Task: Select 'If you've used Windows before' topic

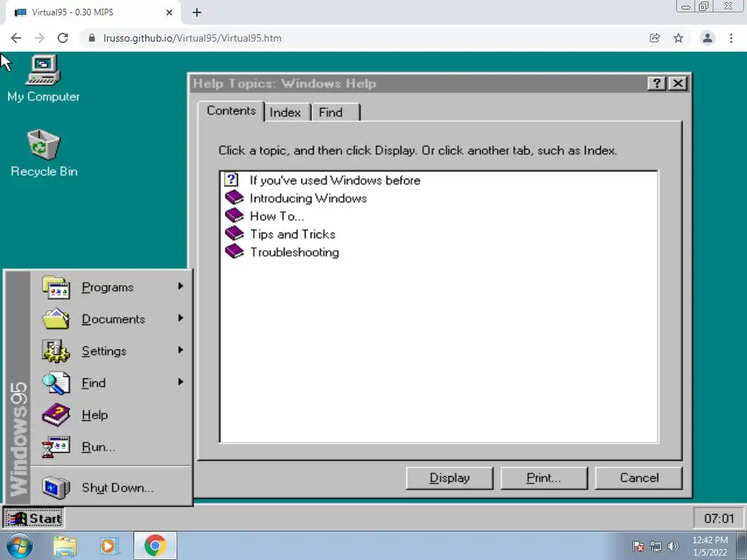Action: 335,180
